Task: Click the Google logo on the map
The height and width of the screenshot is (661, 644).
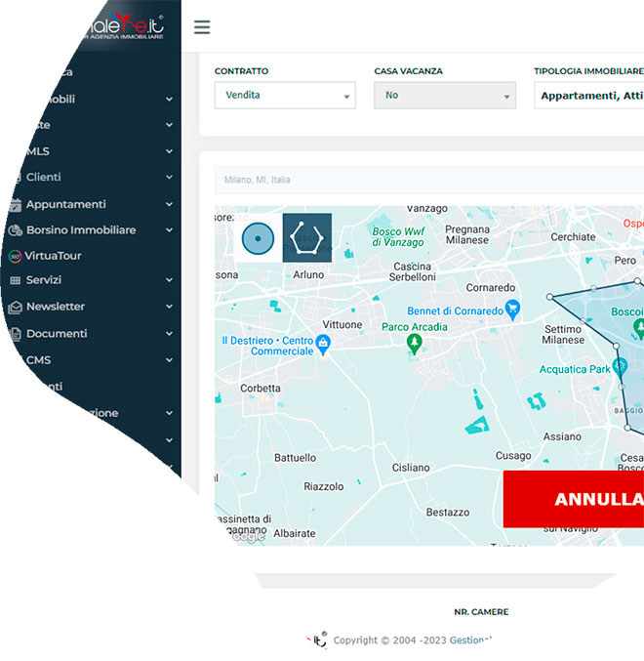Action: coord(249,536)
